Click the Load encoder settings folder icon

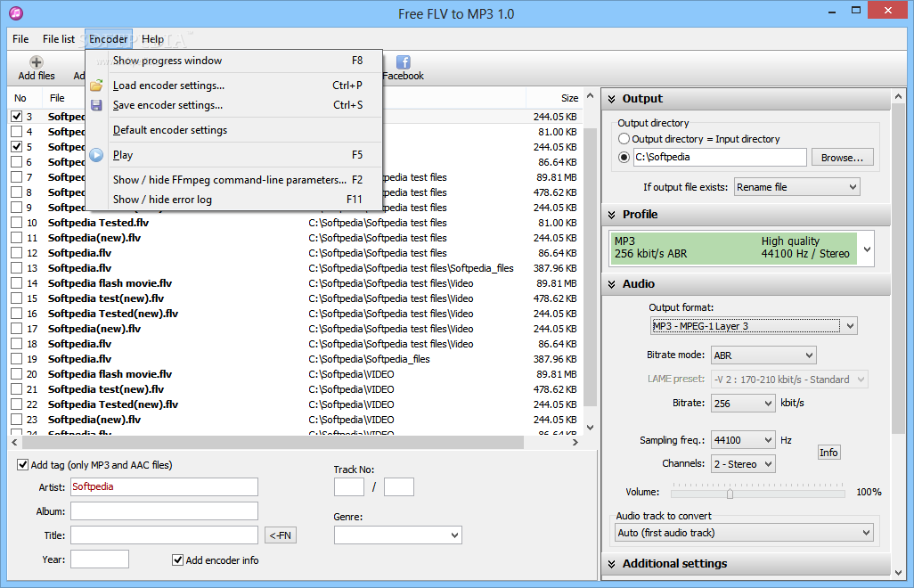pyautogui.click(x=96, y=86)
